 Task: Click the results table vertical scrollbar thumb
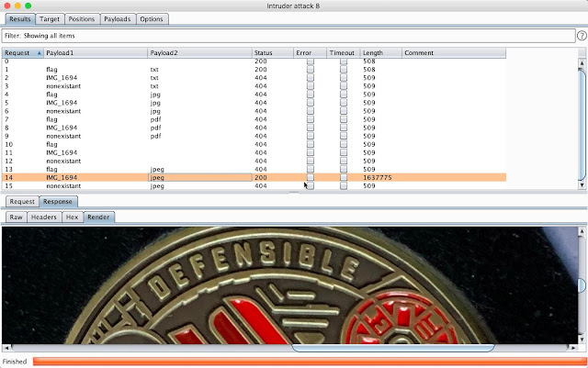(582, 125)
